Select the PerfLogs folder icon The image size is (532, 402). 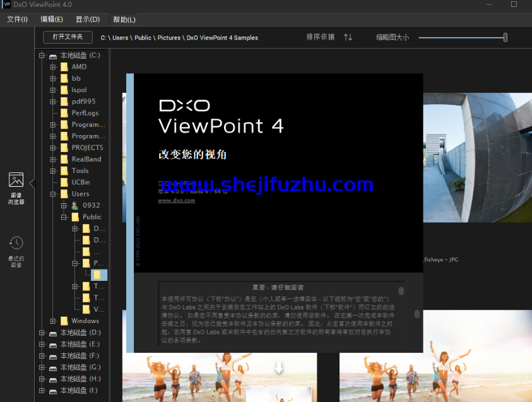point(64,113)
